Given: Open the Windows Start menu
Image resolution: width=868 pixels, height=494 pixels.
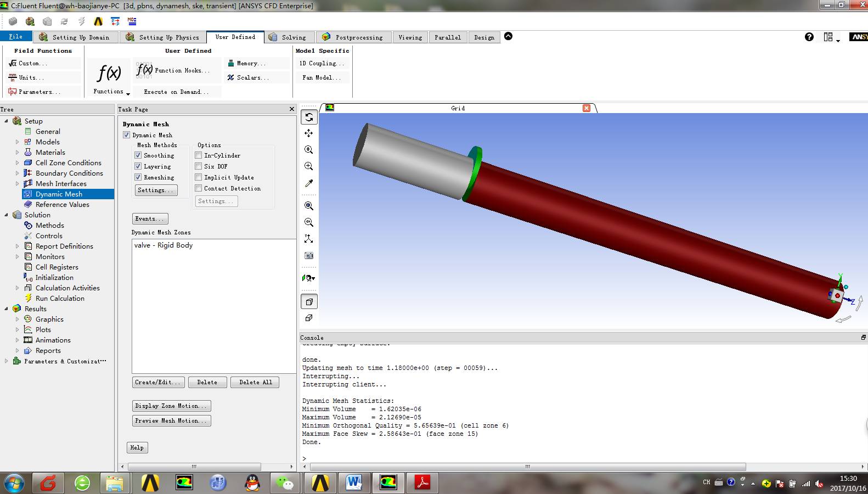Looking at the screenshot, I should (x=14, y=483).
